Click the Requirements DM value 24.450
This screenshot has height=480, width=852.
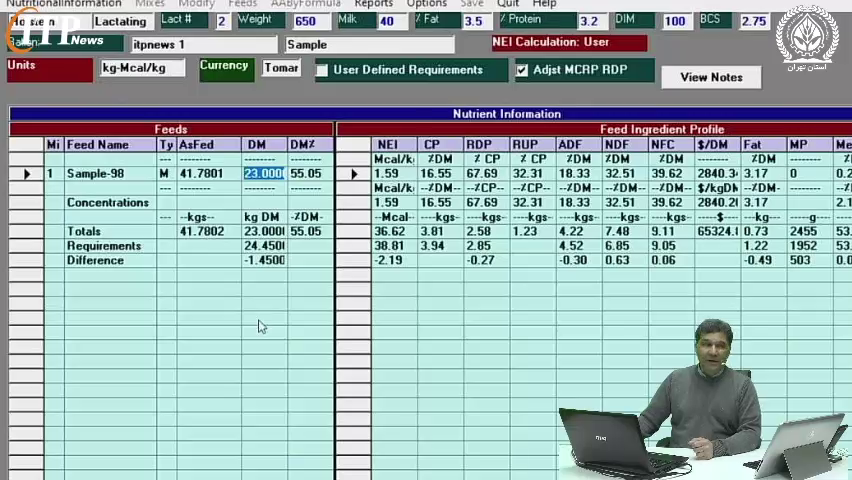point(264,246)
